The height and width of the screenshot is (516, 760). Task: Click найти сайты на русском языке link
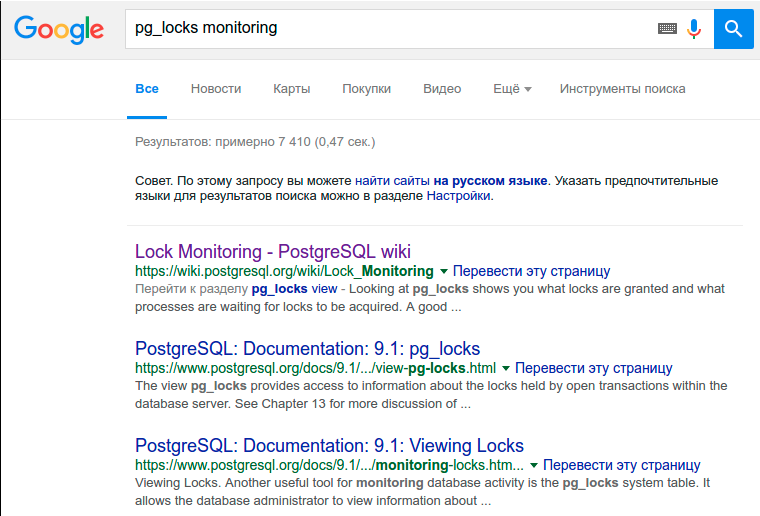coord(451,181)
